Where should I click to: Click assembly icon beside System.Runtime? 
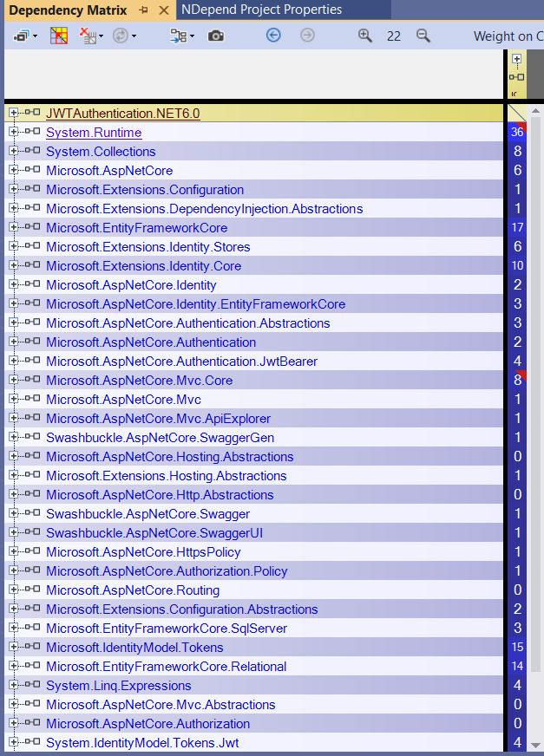click(x=32, y=131)
